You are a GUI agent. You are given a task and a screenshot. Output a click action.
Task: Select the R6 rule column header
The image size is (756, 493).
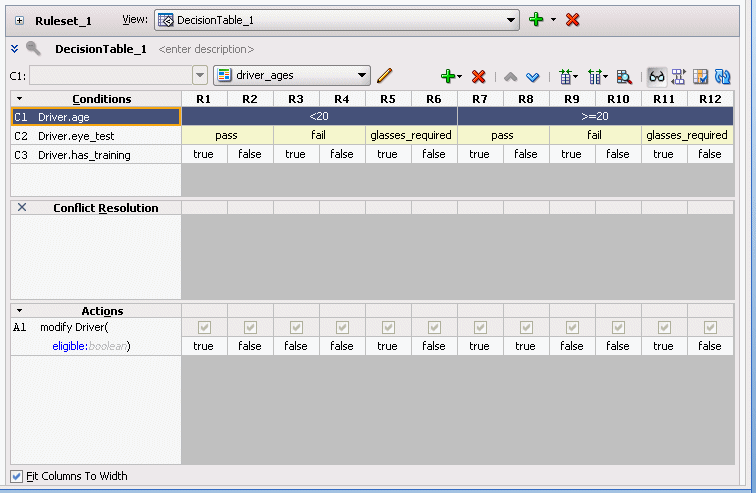tap(434, 99)
